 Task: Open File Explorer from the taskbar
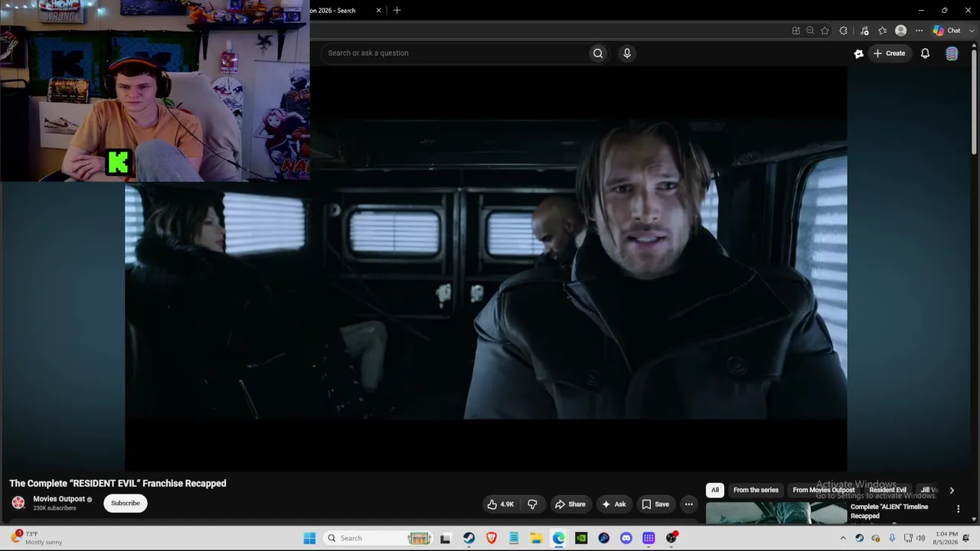pos(536,538)
